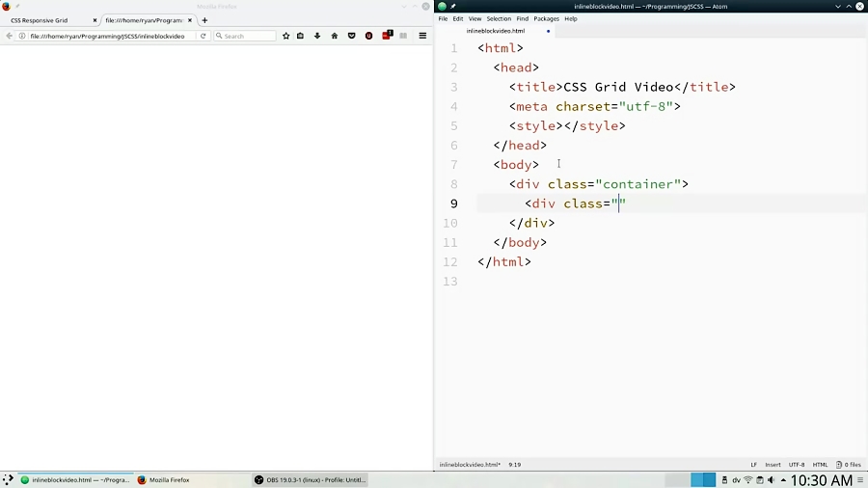Open a new Firefox tab with plus button
Viewport: 868px width, 488px height.
tap(204, 20)
